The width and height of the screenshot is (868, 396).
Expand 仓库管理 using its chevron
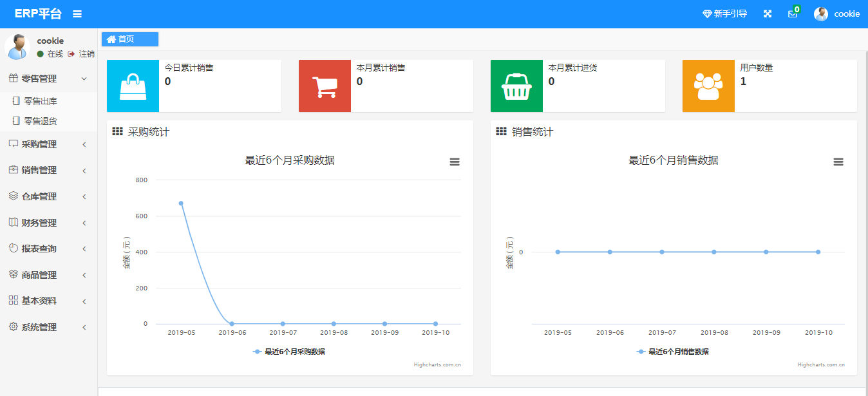point(84,196)
